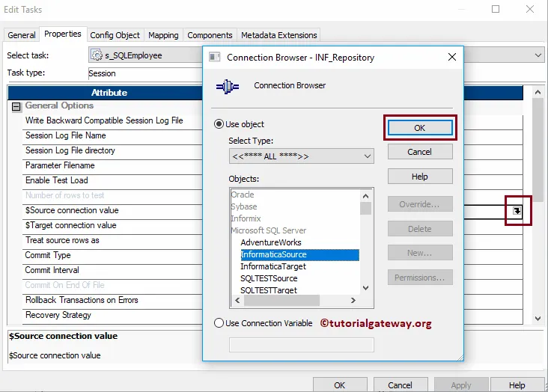
Task: Collapse the General Options section
Action: point(16,106)
